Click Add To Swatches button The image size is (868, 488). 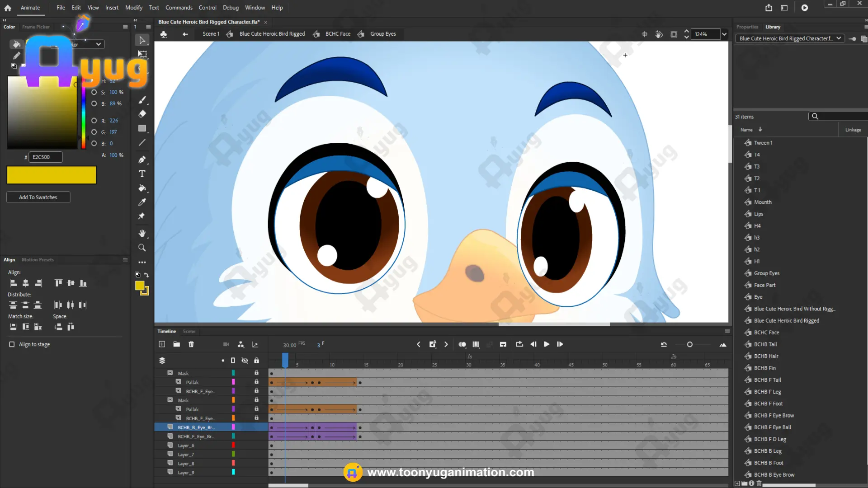tap(38, 197)
